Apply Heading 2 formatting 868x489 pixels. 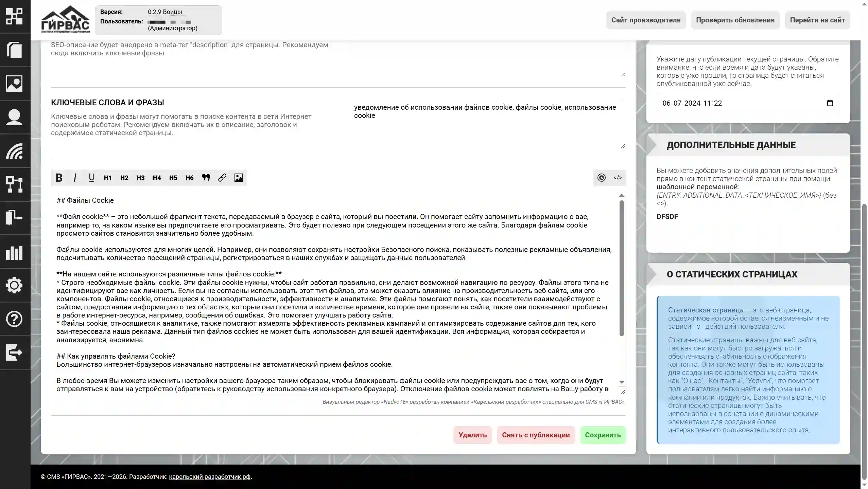pos(124,178)
